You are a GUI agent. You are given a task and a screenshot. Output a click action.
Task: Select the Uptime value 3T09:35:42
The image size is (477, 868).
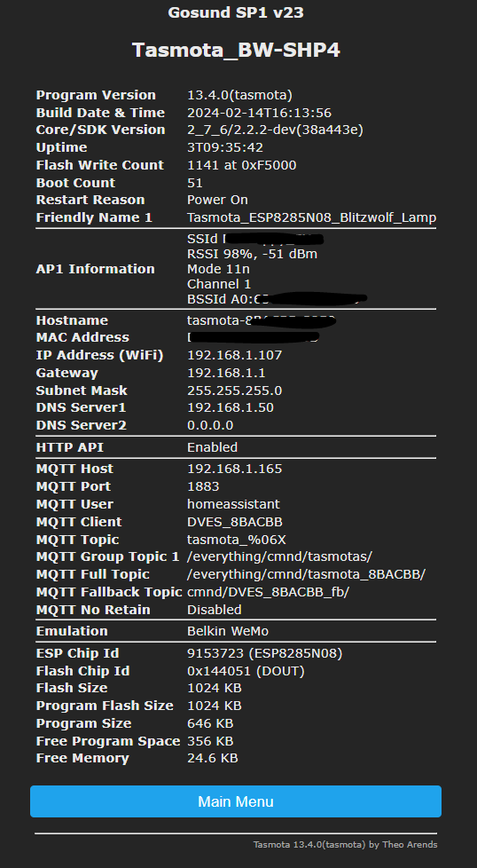(x=225, y=147)
